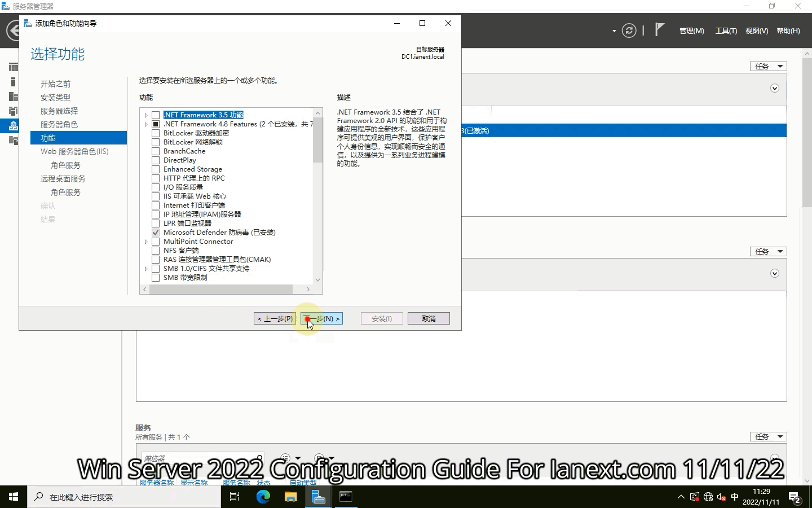Open the 帮助(H) menu

point(788,31)
